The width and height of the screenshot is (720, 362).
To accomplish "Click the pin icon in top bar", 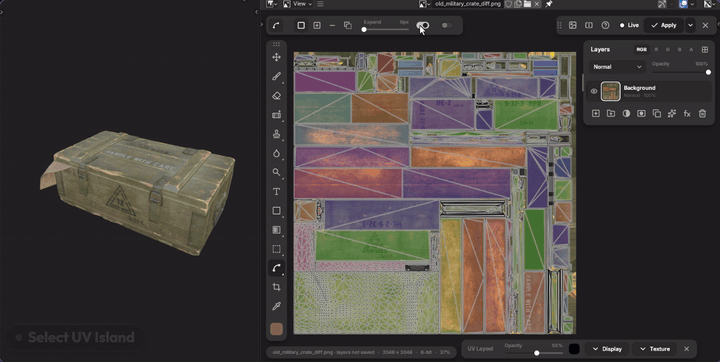I will 549,4.
